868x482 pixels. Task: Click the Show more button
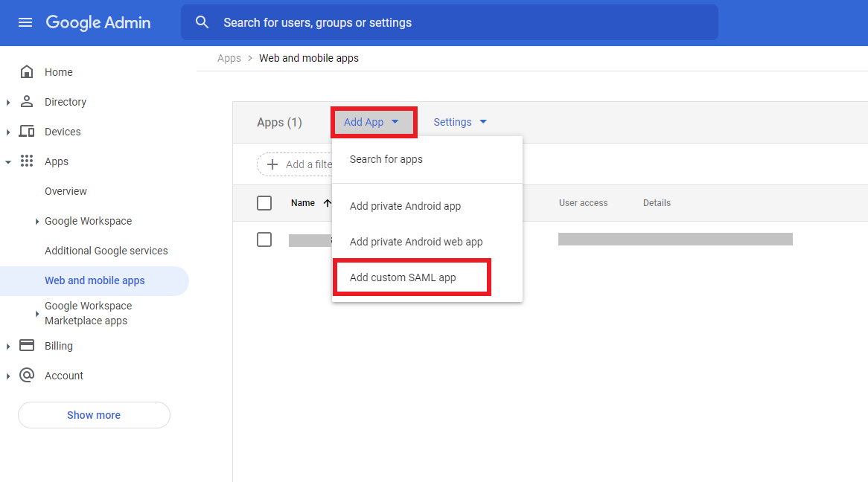tap(93, 414)
